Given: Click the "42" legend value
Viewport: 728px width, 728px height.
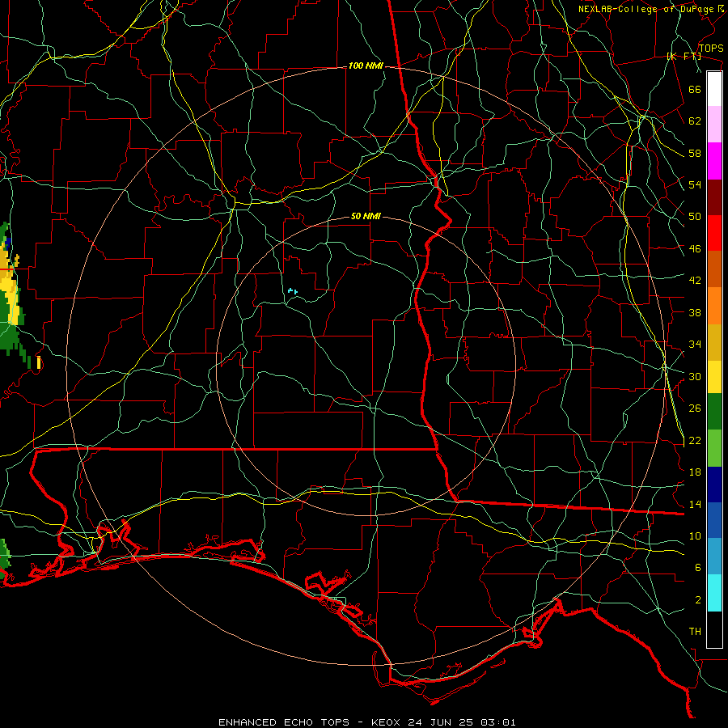Looking at the screenshot, I should point(695,281).
